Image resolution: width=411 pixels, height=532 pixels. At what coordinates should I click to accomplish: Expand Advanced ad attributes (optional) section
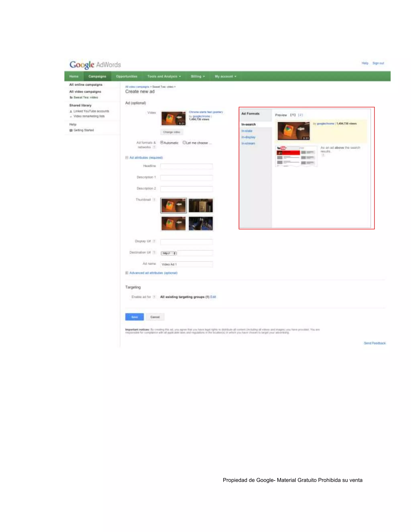(127, 273)
